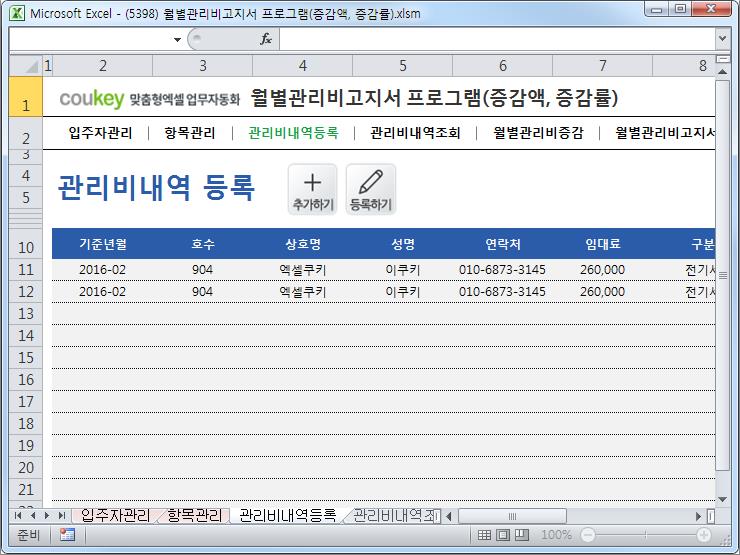This screenshot has width=740, height=555.
Task: Click vertical scrollbar down arrow
Action: coord(723,500)
